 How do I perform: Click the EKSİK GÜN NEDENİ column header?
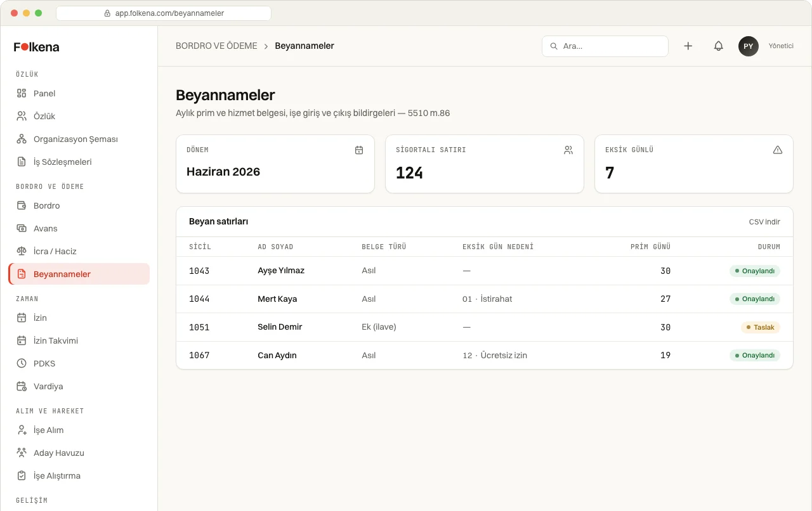coord(498,247)
